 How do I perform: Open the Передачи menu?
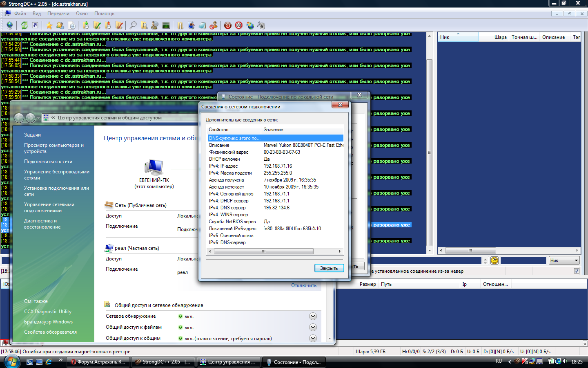[x=58, y=13]
